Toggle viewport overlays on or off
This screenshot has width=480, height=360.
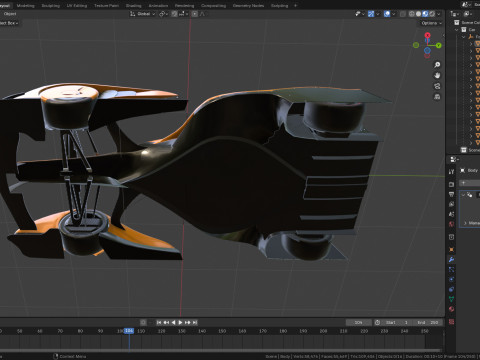[x=387, y=14]
